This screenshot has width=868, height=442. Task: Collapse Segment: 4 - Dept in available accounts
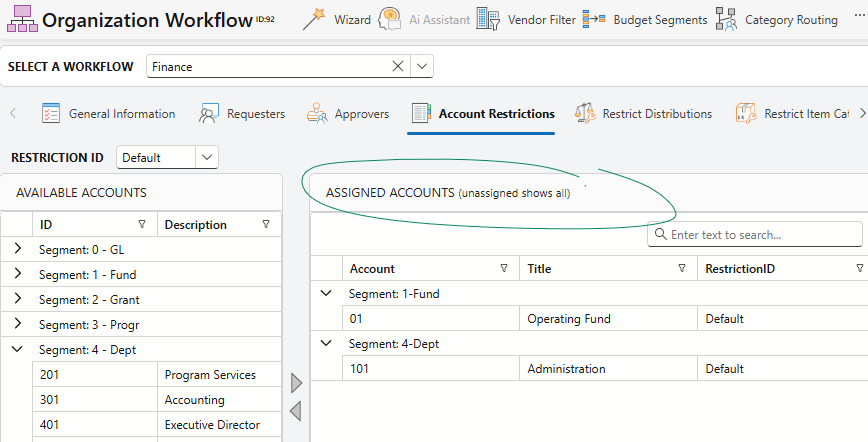click(18, 349)
